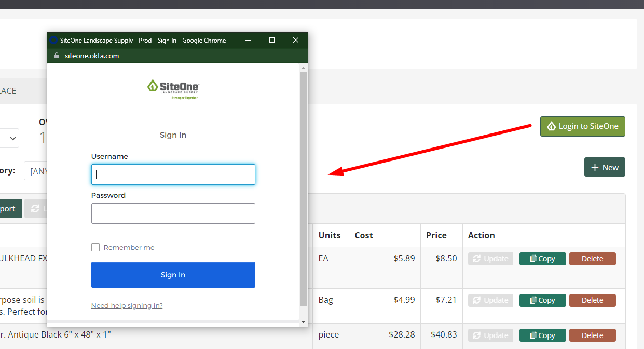This screenshot has width=644, height=349.
Task: Copy the item in the piece row
Action: coord(542,335)
